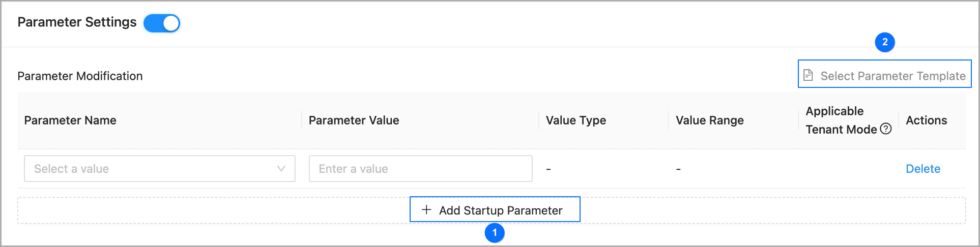980x247 pixels.
Task: Click the Applicable Tenant Mode help icon
Action: pyautogui.click(x=886, y=129)
